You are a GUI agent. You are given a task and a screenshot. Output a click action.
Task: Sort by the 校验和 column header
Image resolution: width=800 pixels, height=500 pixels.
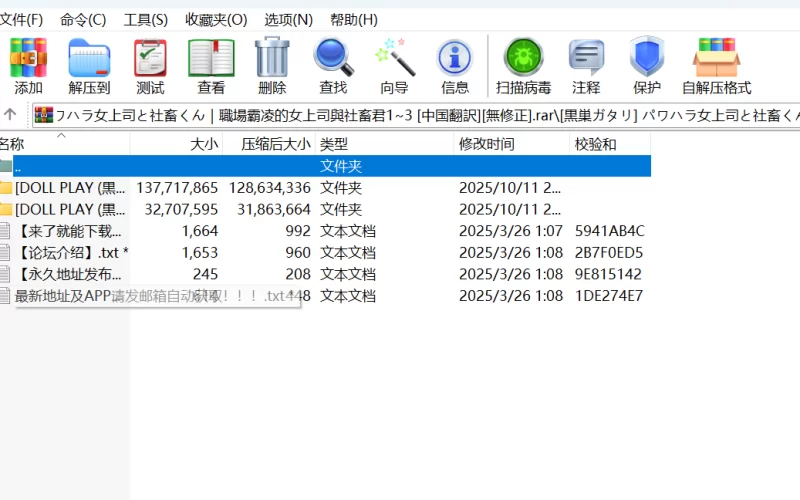click(610, 144)
